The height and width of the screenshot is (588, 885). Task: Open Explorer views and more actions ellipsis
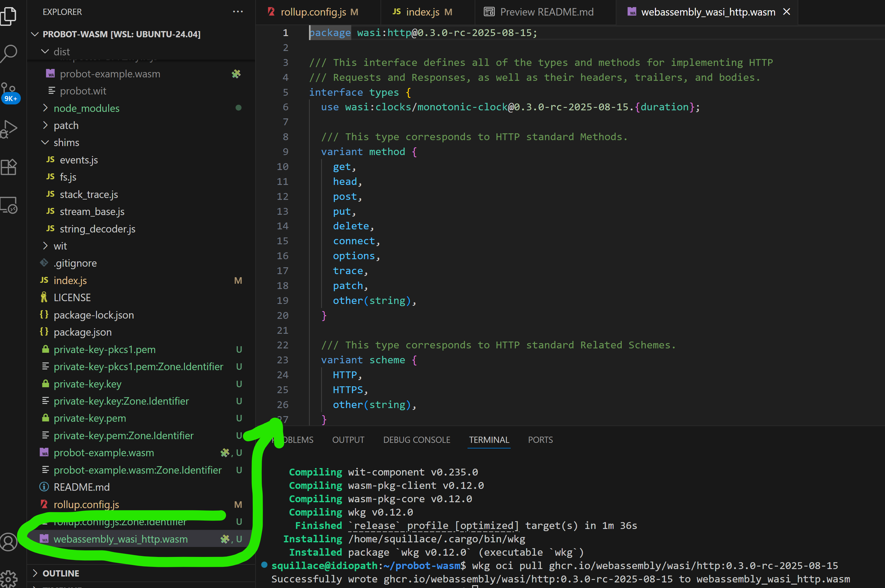tap(238, 12)
